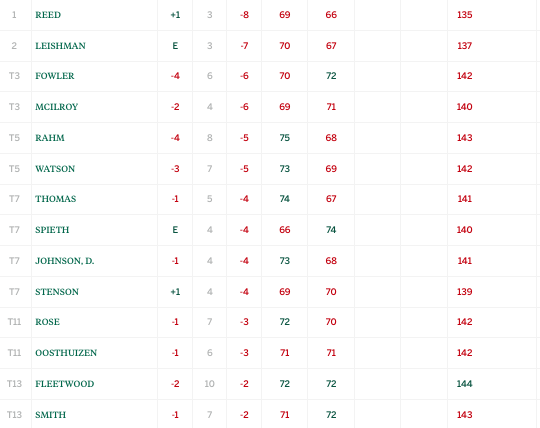
Task: Open JOHNSON, D. player entry
Action: [64, 261]
